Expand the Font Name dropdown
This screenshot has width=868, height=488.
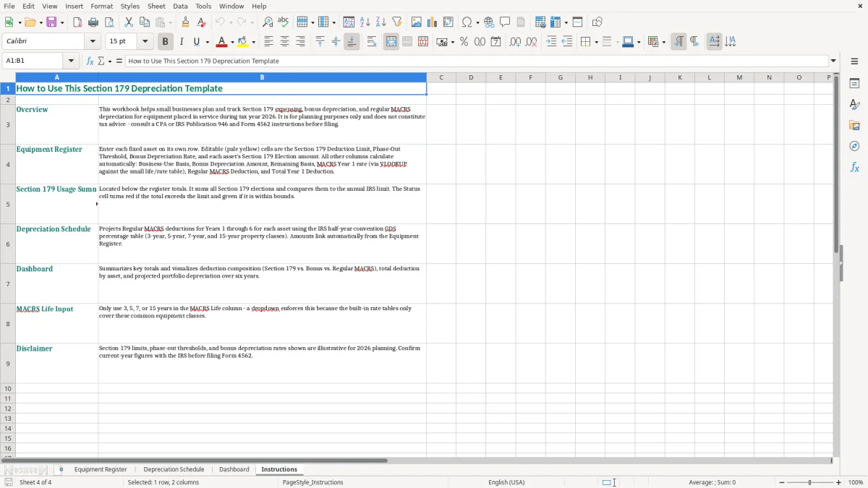coord(93,42)
